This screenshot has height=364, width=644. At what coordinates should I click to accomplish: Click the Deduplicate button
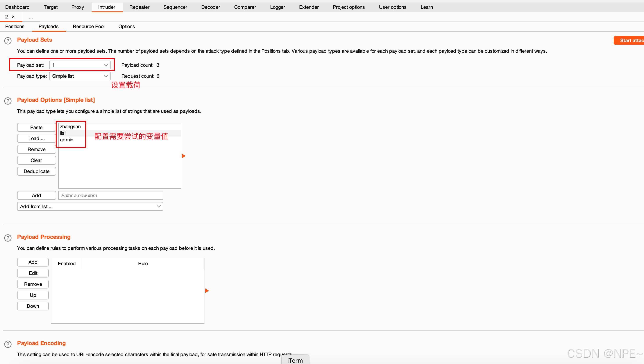[x=36, y=171]
